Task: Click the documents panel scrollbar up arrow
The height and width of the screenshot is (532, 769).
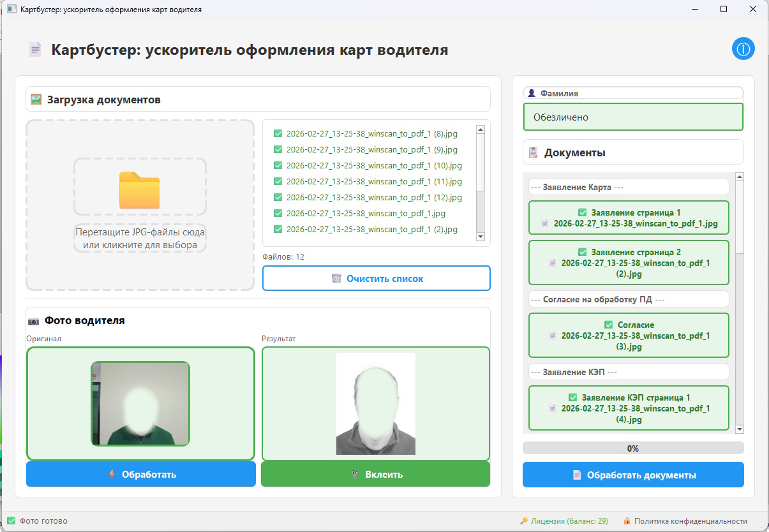Action: [x=740, y=177]
